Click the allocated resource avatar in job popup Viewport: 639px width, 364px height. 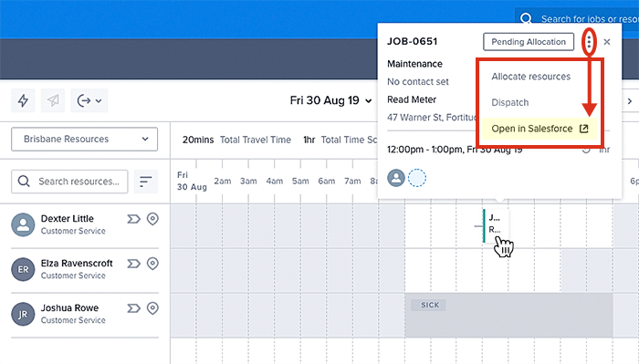tap(396, 178)
